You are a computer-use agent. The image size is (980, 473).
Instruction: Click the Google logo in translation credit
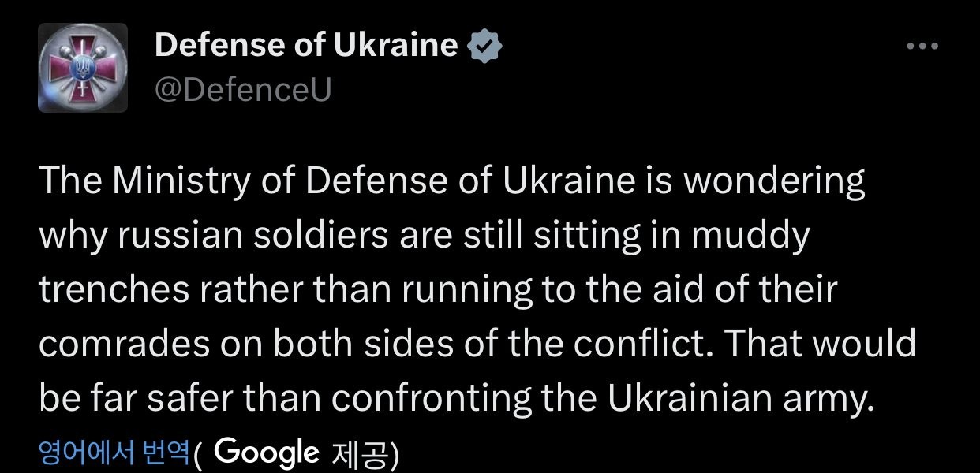coord(266,453)
